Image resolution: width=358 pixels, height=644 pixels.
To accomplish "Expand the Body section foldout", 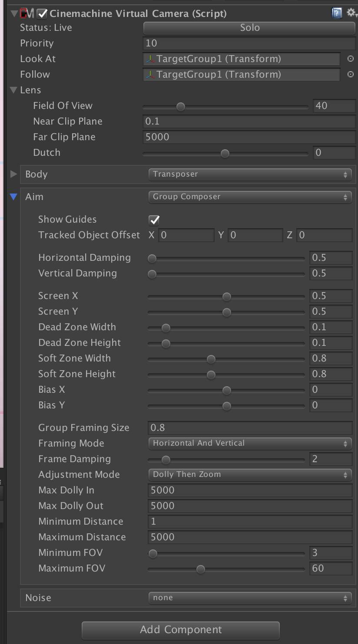I will point(13,174).
